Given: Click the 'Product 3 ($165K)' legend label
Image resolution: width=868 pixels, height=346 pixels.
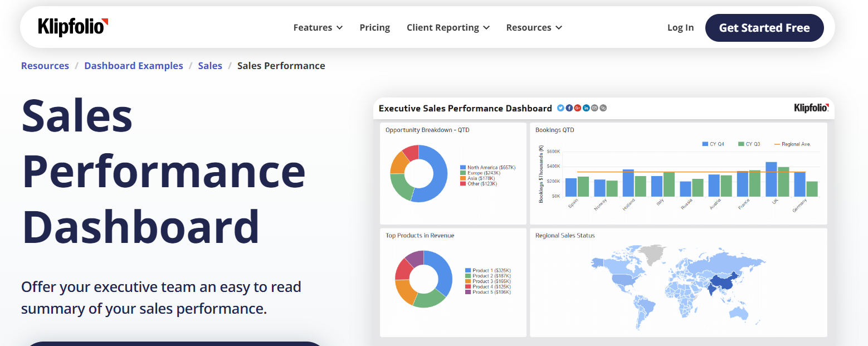Looking at the screenshot, I should [491, 281].
